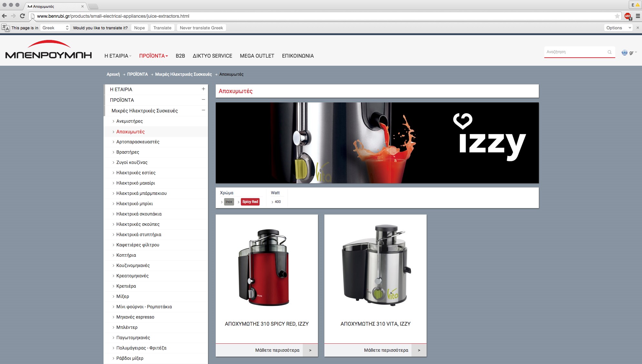Open MEGA OUTLET in the top menu

coord(257,56)
